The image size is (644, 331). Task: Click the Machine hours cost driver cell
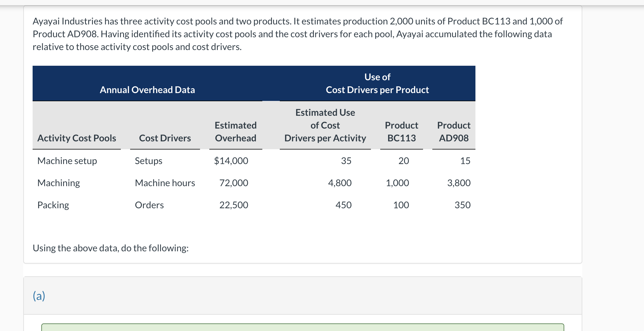[165, 183]
